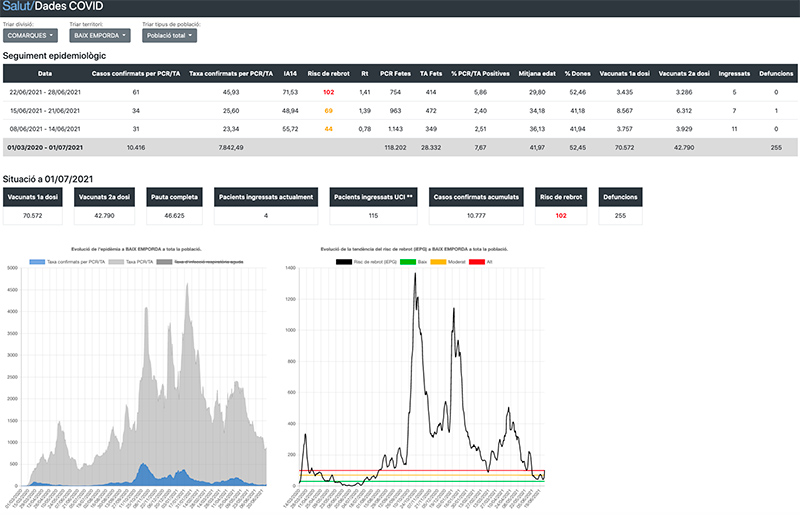This screenshot has width=800, height=515.
Task: Click the 8.567 first dose value
Action: coord(624,111)
